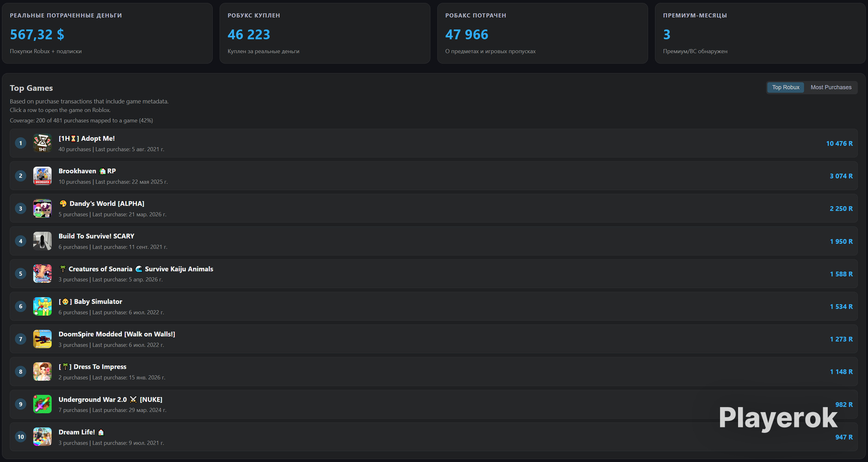
Task: Open Creatures of Sonaria title link
Action: (x=136, y=269)
